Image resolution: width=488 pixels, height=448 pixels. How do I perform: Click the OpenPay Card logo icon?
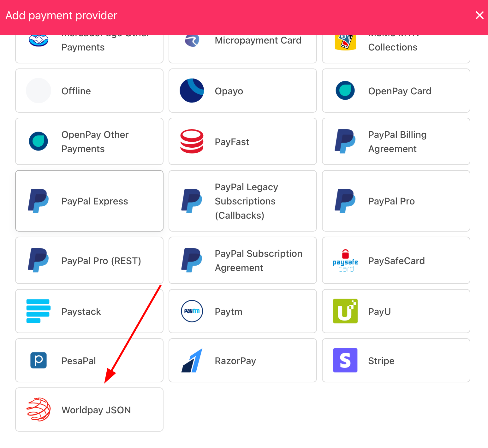(x=345, y=91)
